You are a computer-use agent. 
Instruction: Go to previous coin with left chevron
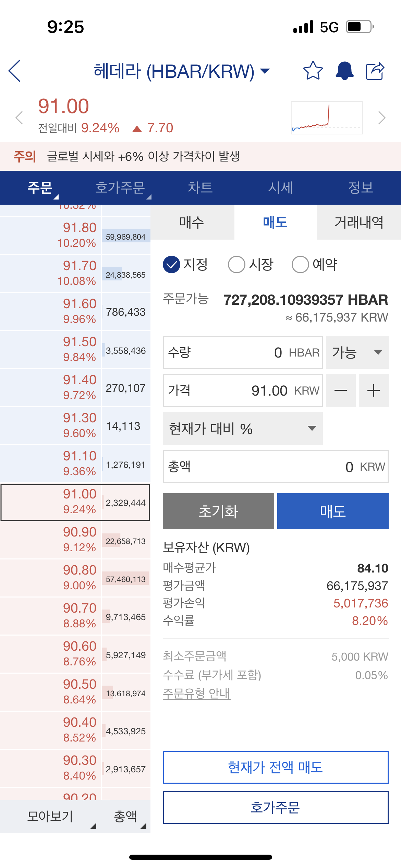coord(19,118)
